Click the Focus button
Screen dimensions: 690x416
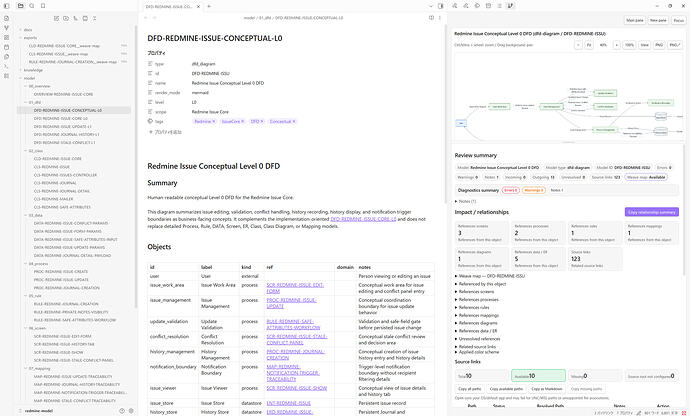pos(679,20)
